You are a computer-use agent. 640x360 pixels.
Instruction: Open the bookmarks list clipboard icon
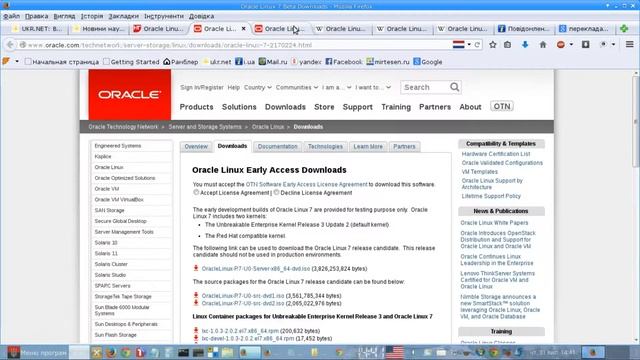click(507, 44)
